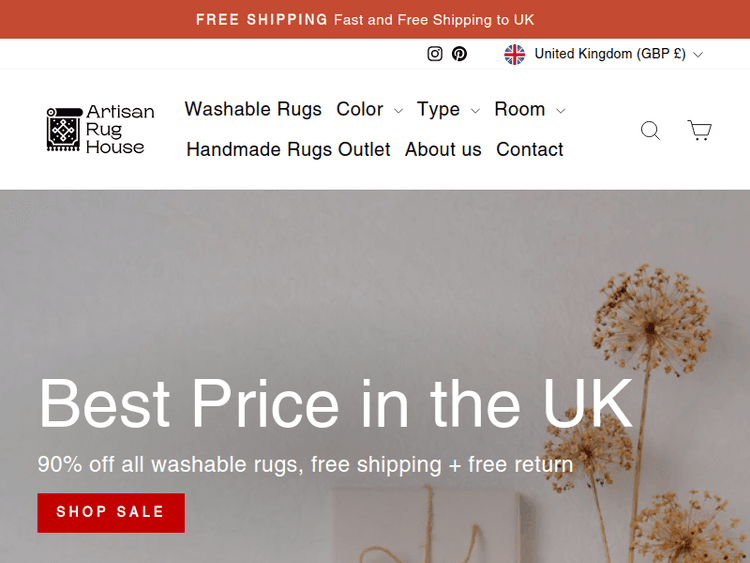The height and width of the screenshot is (563, 750).
Task: Click the Best Price in the UK heading
Action: click(335, 404)
